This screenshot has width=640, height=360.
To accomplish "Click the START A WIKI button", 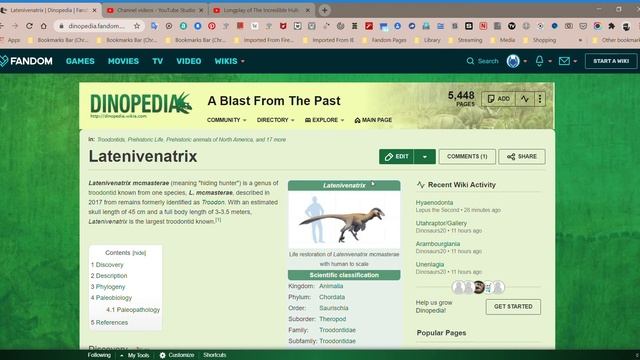I will (611, 61).
